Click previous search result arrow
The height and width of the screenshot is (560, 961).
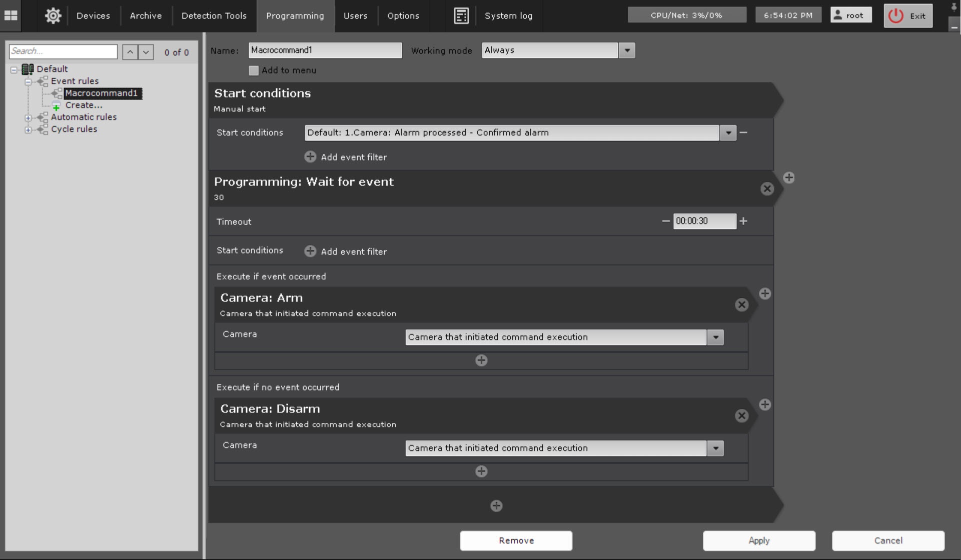[130, 52]
